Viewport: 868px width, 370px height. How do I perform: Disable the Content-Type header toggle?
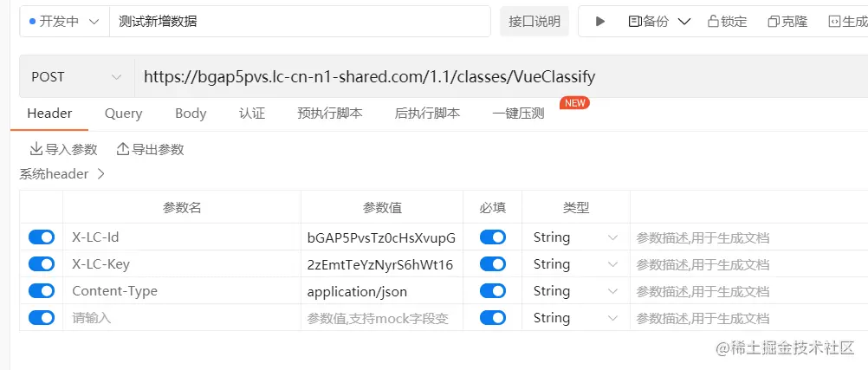[x=42, y=291]
